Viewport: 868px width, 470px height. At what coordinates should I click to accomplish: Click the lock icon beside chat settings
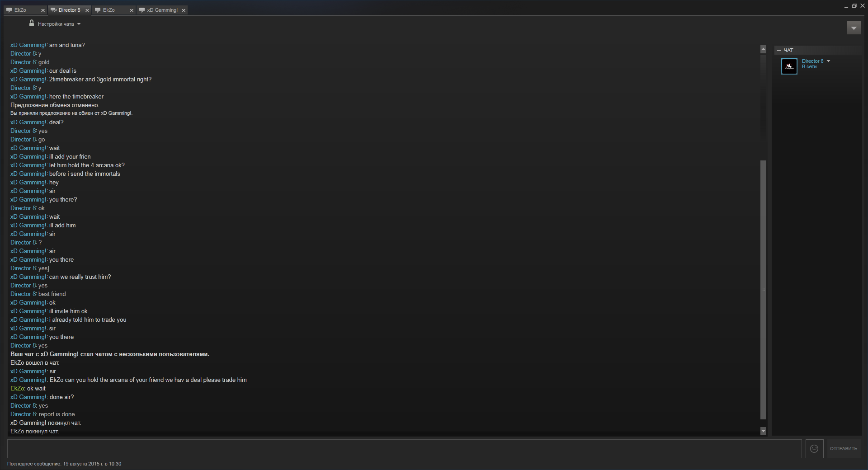coord(32,23)
